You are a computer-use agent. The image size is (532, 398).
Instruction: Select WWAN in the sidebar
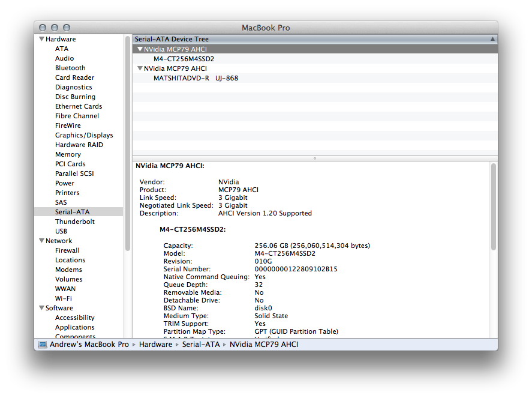point(65,289)
